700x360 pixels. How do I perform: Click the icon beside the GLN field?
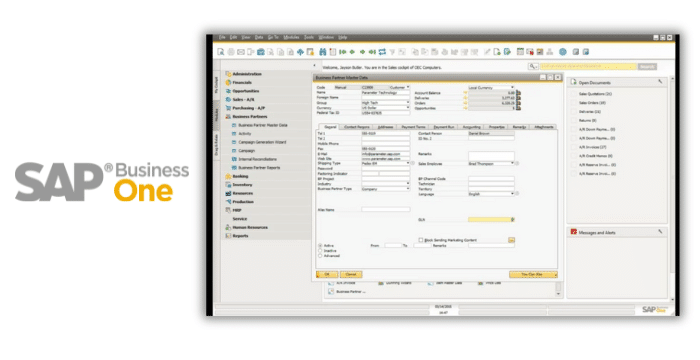pyautogui.click(x=512, y=219)
